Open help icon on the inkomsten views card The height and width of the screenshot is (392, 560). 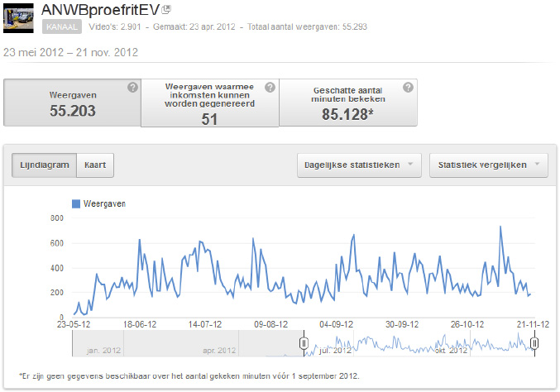pos(270,88)
